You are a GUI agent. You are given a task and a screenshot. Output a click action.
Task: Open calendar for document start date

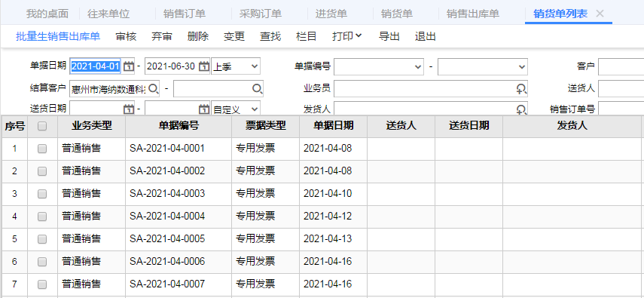tap(129, 66)
